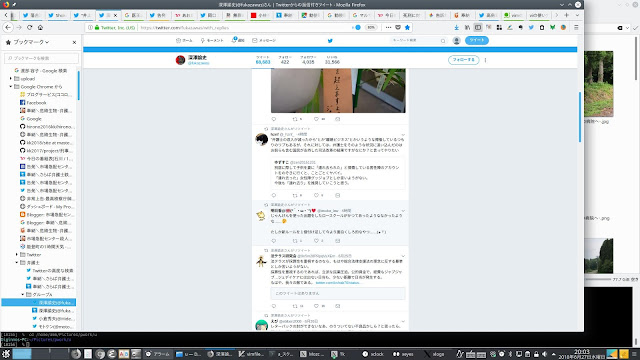Open the xclock taskbar entry

(373, 354)
